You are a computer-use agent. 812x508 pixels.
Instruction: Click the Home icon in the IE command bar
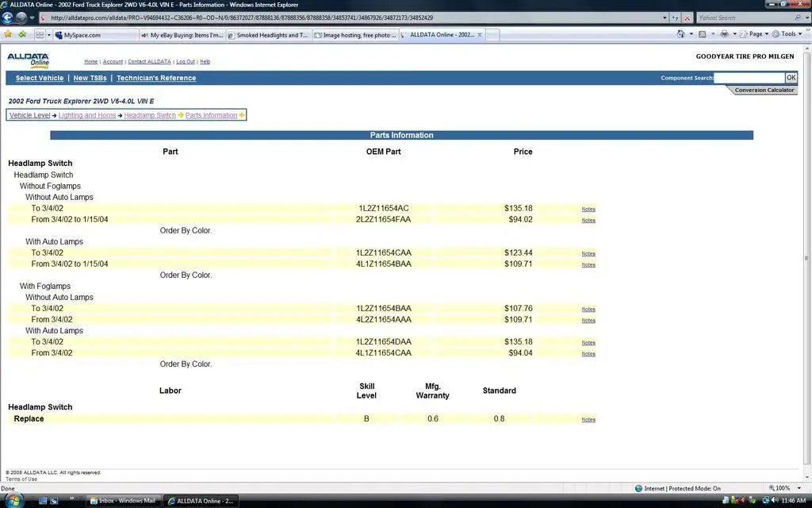click(680, 34)
